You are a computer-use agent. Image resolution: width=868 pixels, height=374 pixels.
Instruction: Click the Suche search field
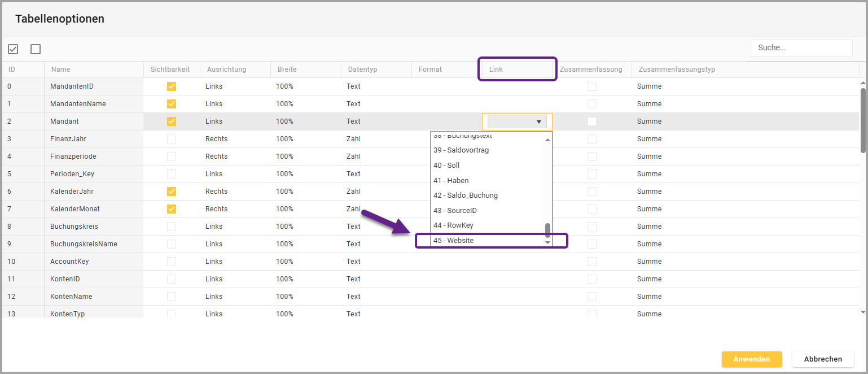pyautogui.click(x=801, y=48)
